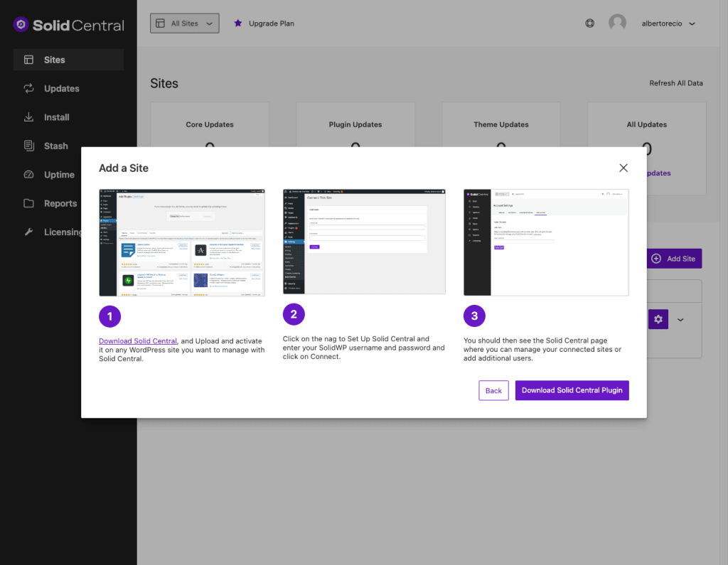This screenshot has width=728, height=565.
Task: Open the Install sidebar section
Action: 56,117
